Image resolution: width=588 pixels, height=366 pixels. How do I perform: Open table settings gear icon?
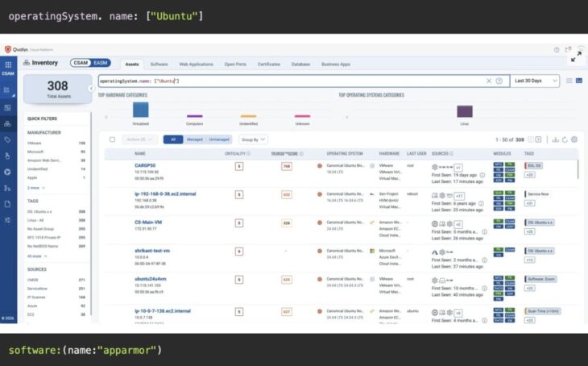574,139
